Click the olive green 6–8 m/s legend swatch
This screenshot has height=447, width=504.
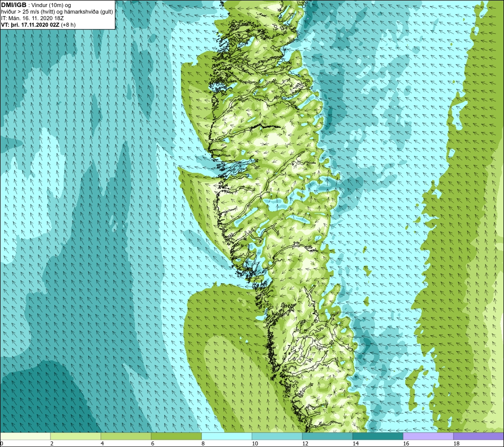[176, 436]
